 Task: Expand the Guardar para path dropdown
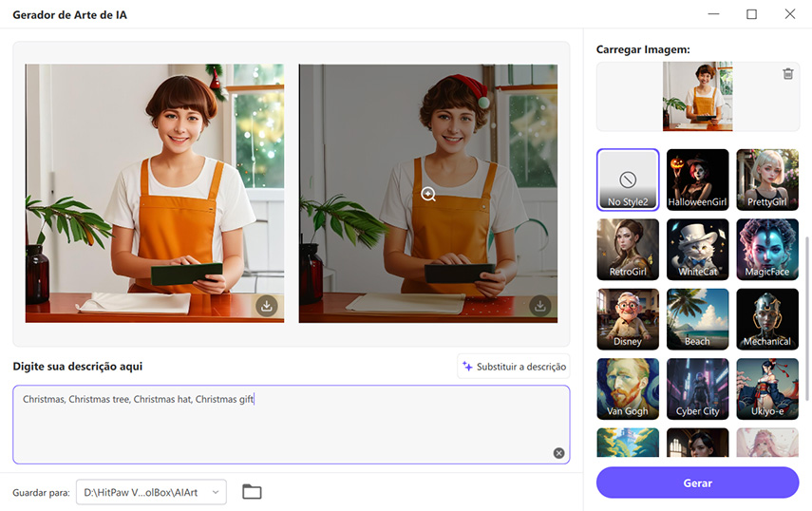point(216,492)
